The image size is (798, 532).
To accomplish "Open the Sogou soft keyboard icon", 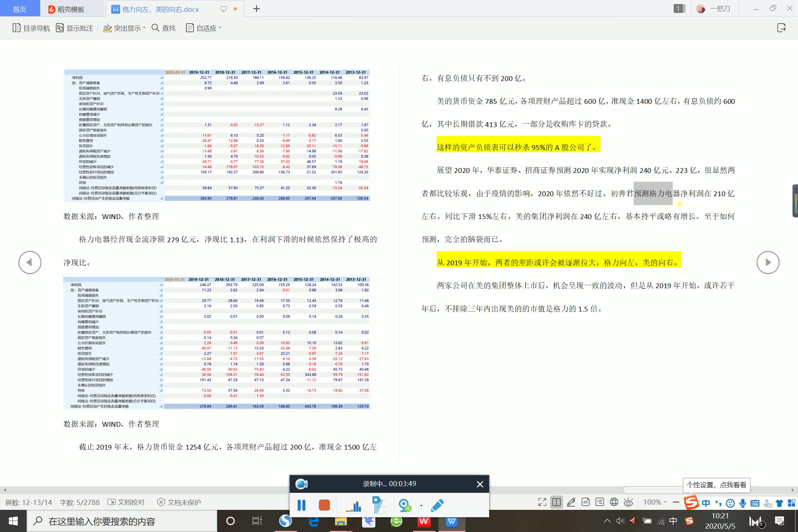I will (x=755, y=503).
